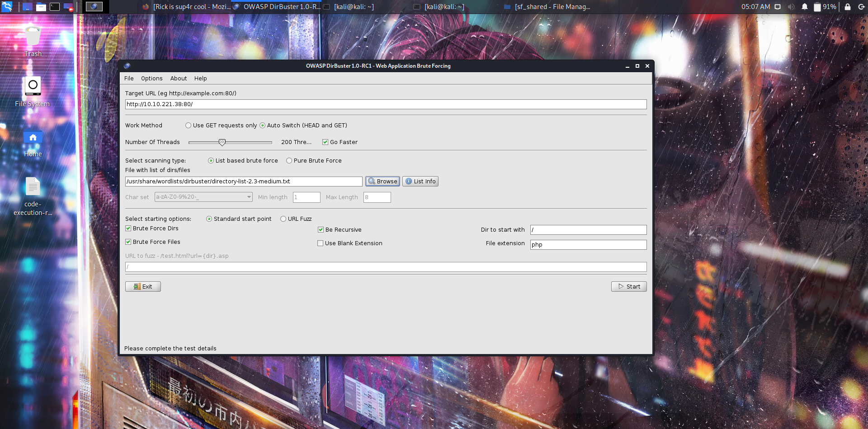Image resolution: width=868 pixels, height=429 pixels.
Task: Click the wordlist file path field
Action: pyautogui.click(x=244, y=182)
